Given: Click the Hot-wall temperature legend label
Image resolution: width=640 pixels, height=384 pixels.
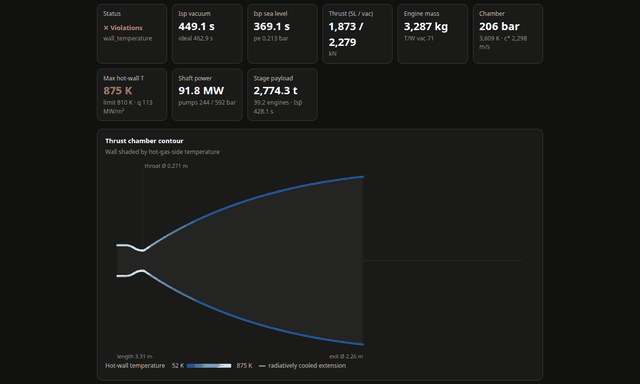Looking at the screenshot, I should tap(135, 366).
